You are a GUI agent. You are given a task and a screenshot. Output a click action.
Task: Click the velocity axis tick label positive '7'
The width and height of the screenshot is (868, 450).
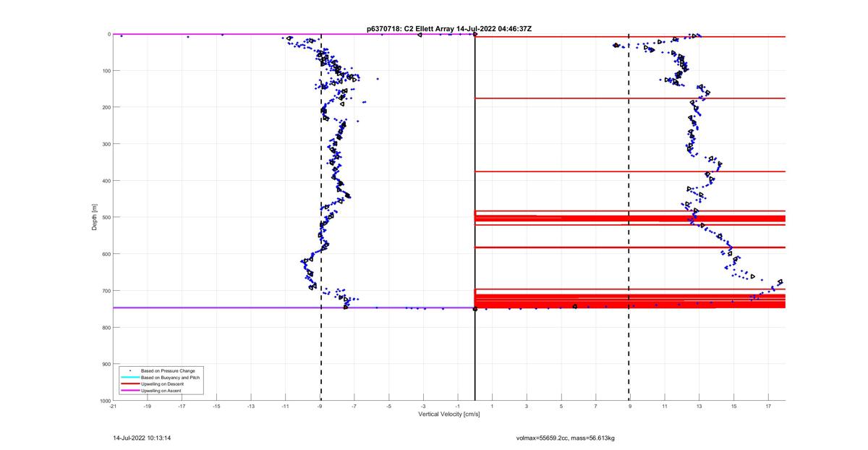click(596, 407)
